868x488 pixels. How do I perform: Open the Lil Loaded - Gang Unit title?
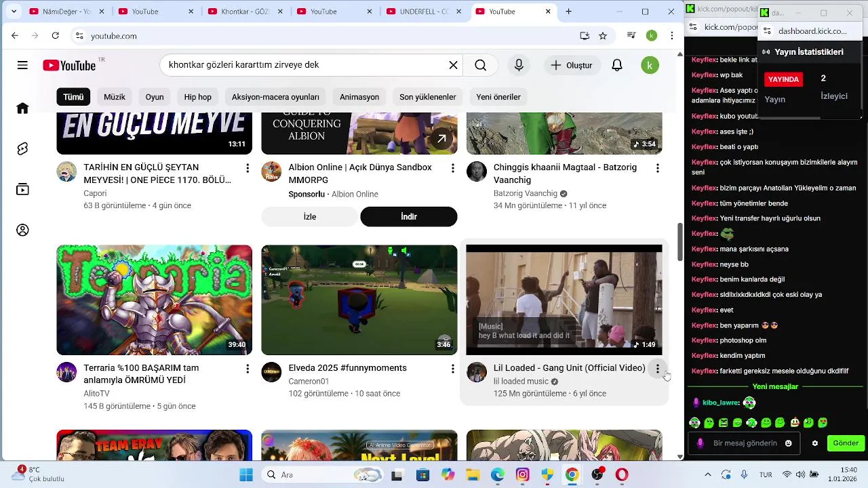tap(570, 368)
